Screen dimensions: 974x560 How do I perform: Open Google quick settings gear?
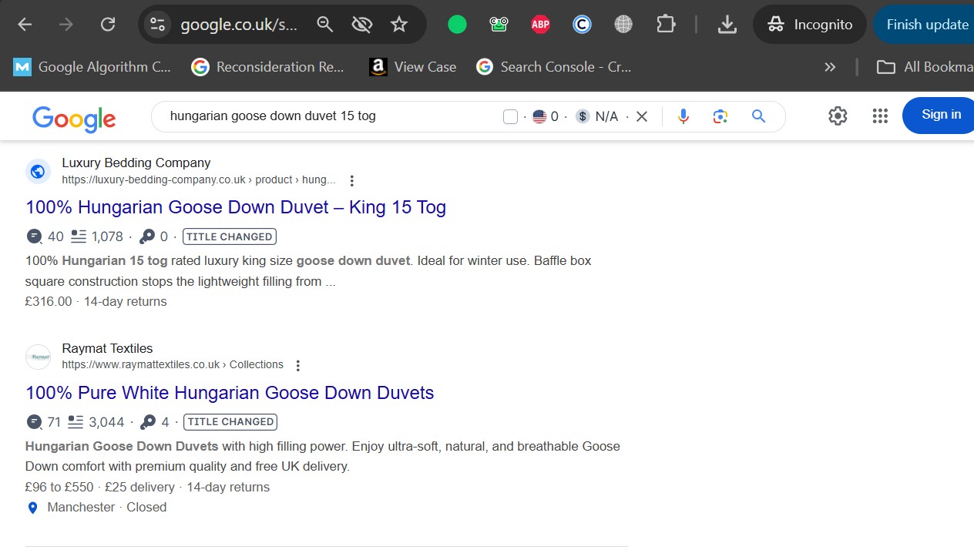pyautogui.click(x=838, y=116)
